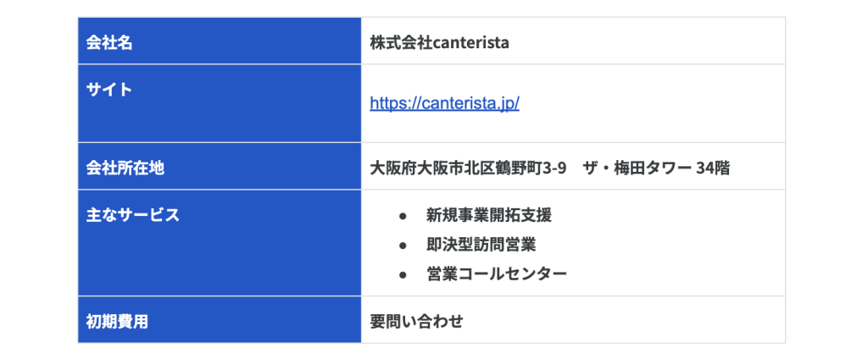
Task: Click the サイト header cell
Action: pyautogui.click(x=220, y=103)
